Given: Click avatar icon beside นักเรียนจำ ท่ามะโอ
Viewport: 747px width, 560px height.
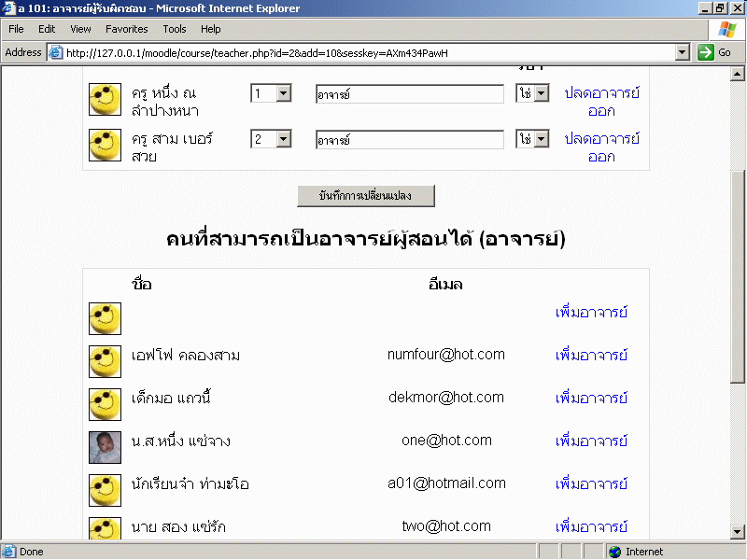Looking at the screenshot, I should coord(105,490).
